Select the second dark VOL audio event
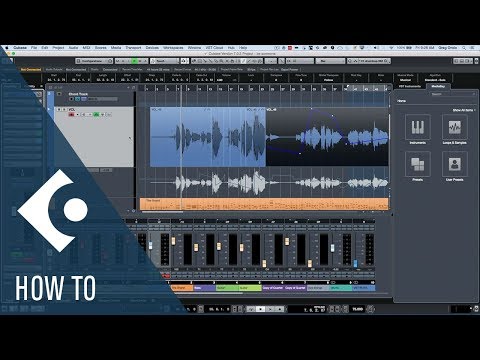 tap(327, 137)
